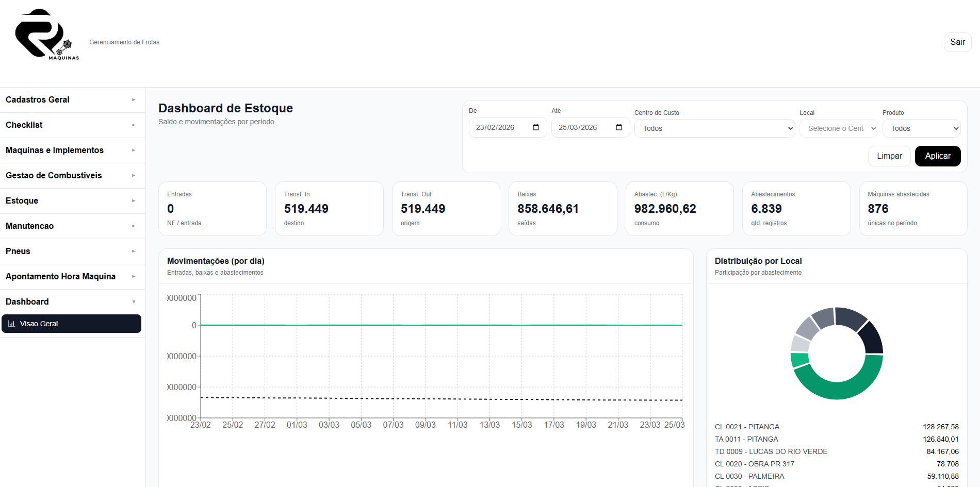Open the Produto dropdown
980x487 pixels.
[x=921, y=128]
